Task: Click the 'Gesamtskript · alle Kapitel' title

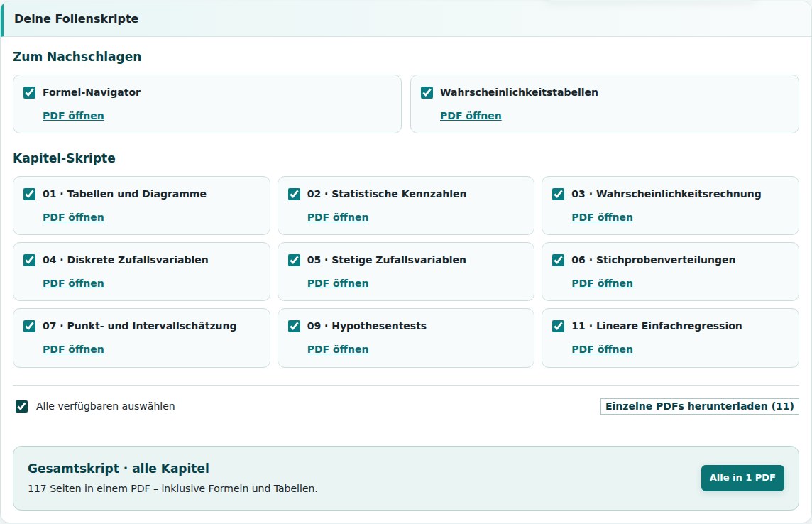Action: point(119,468)
